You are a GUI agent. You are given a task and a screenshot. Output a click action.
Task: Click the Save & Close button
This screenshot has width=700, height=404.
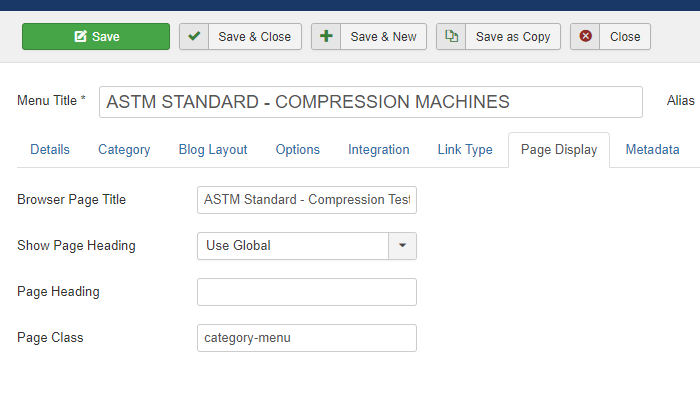241,37
